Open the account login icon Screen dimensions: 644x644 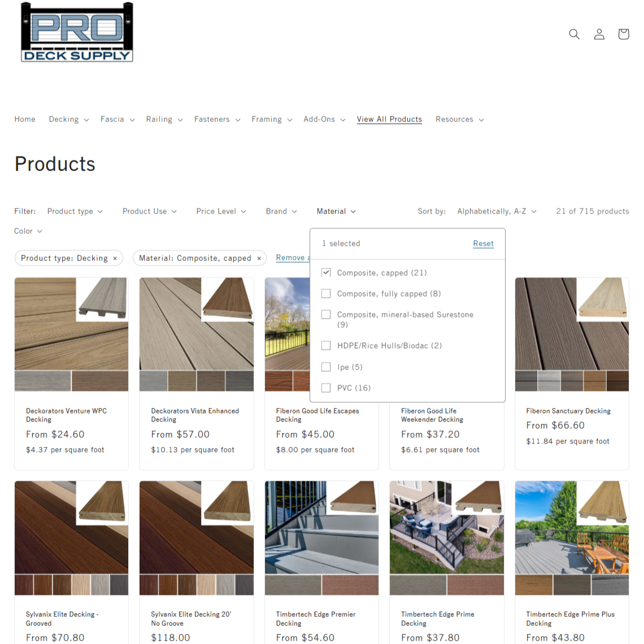click(599, 34)
